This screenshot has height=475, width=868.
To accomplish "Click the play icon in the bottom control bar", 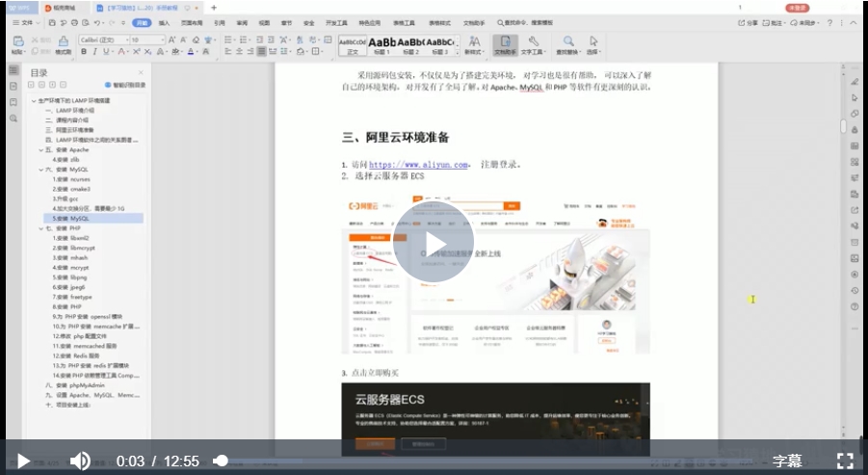I will (23, 461).
